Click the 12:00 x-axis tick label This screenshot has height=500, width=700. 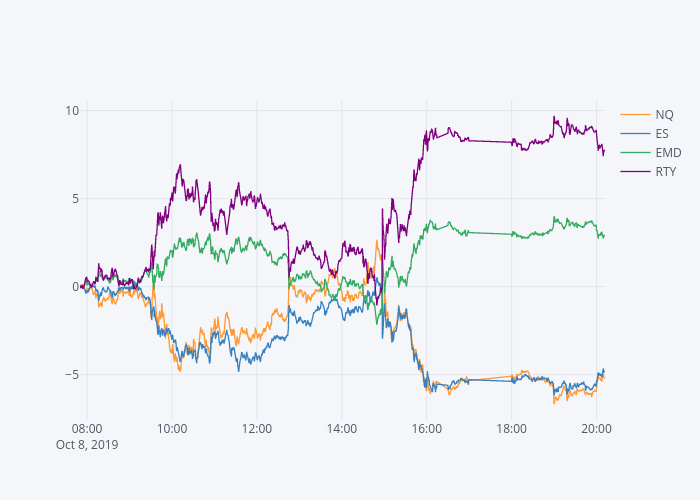[x=257, y=429]
